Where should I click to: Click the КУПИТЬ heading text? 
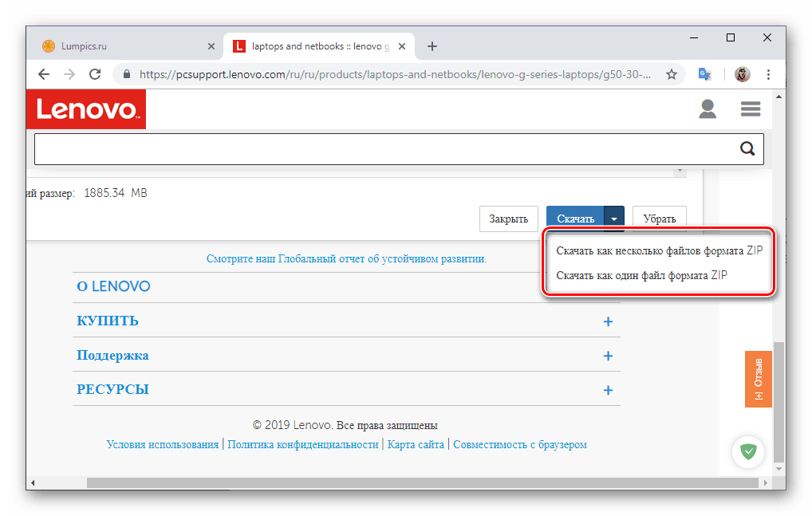click(108, 321)
